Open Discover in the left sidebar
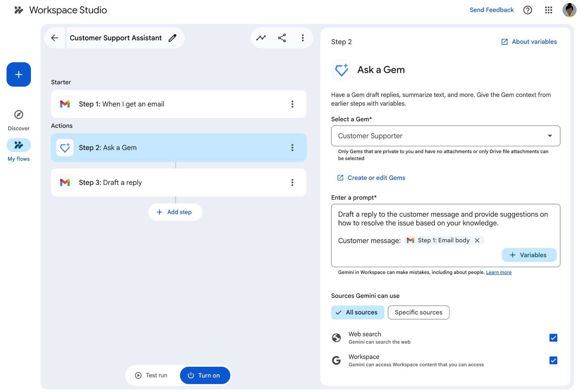580x392 pixels. click(x=18, y=115)
